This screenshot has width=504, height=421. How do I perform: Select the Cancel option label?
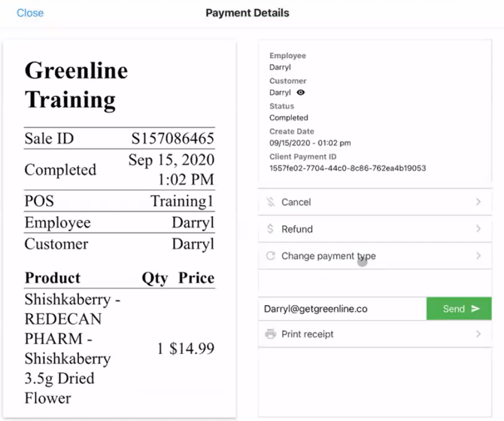click(x=296, y=202)
